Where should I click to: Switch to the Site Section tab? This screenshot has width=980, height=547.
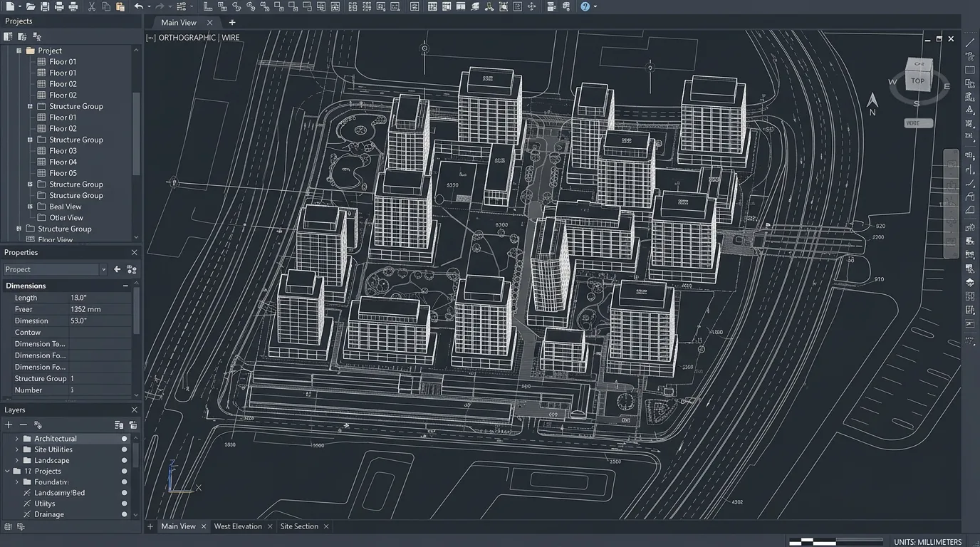point(299,526)
